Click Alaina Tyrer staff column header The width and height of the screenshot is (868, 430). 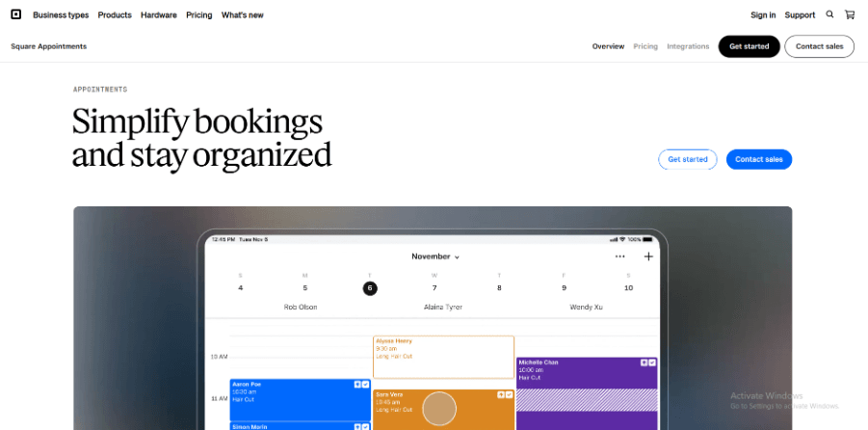coord(443,307)
